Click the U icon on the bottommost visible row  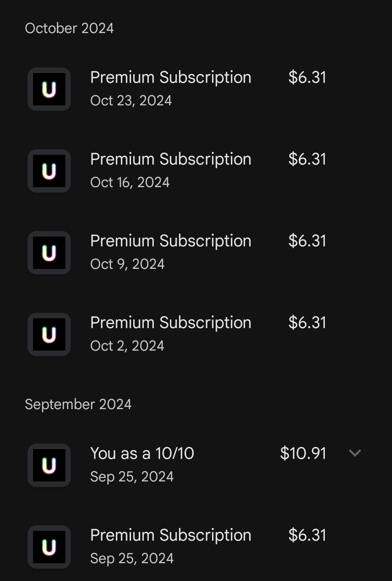[x=49, y=547]
